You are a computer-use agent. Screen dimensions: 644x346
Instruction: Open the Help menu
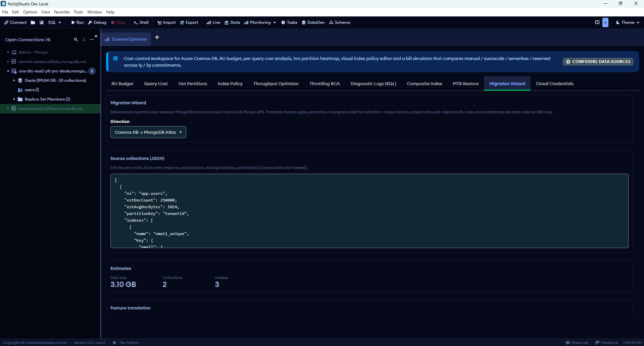[110, 12]
